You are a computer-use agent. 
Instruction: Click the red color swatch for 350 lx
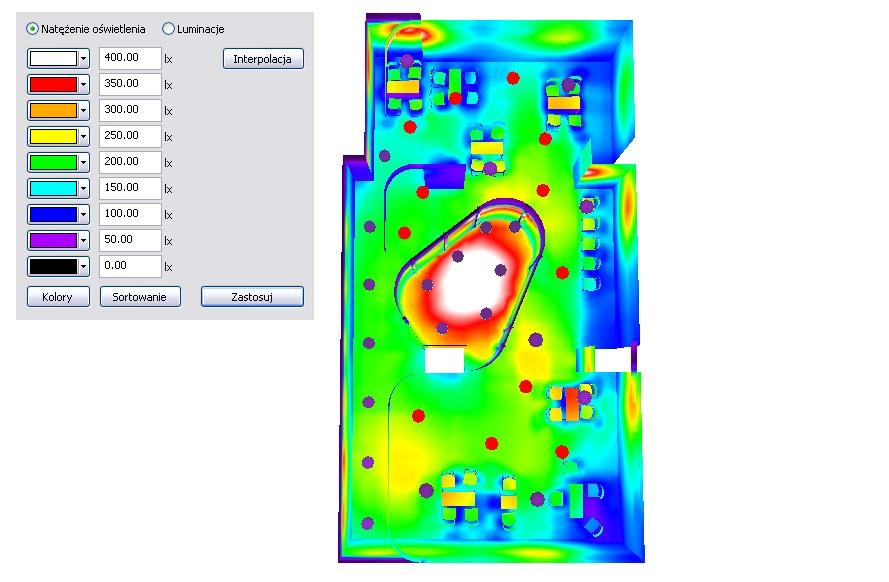pos(53,84)
